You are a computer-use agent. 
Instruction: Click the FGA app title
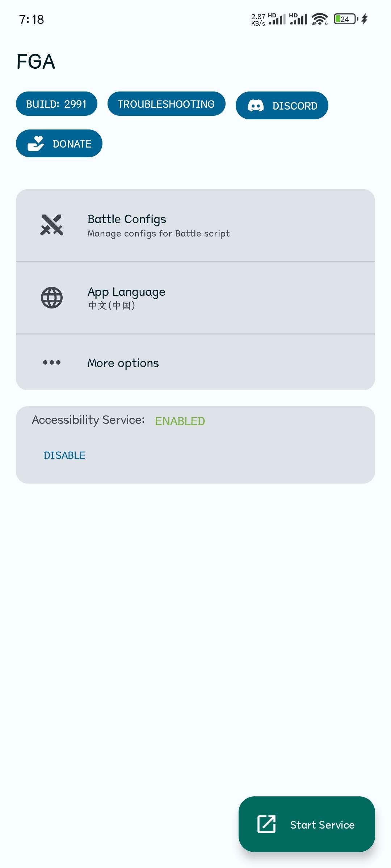click(x=36, y=61)
